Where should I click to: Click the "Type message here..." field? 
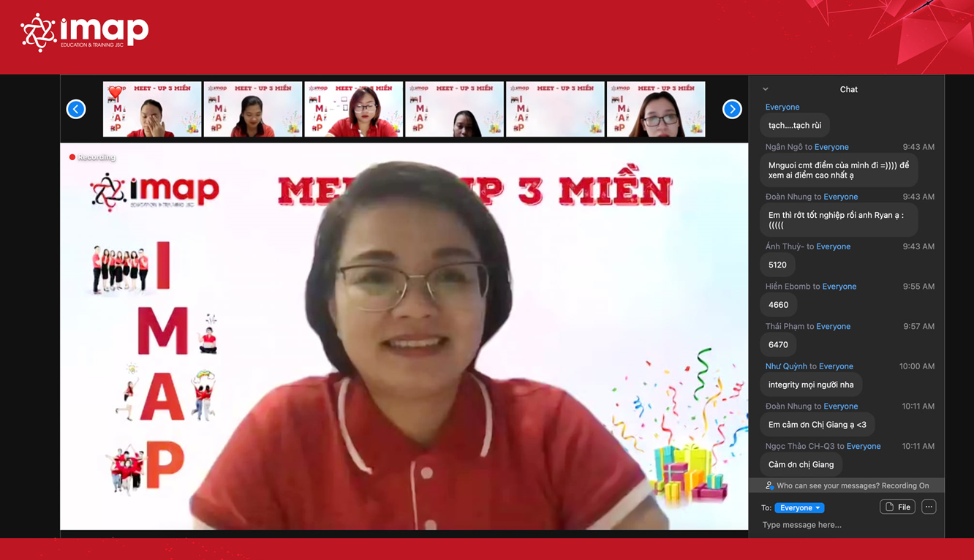click(841, 525)
